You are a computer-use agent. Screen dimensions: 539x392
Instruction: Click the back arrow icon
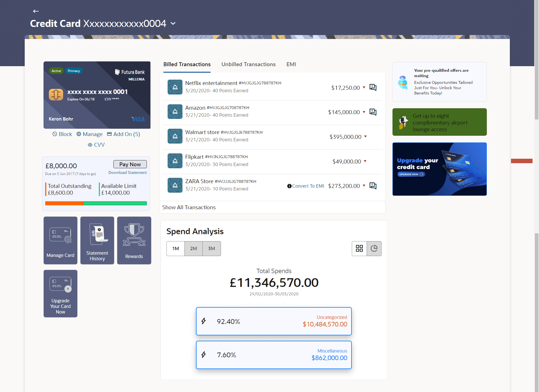click(36, 11)
